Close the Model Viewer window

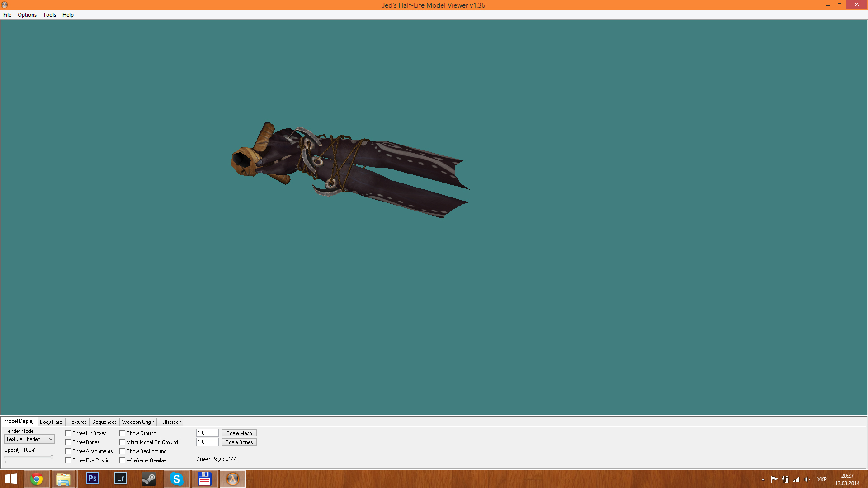point(857,5)
